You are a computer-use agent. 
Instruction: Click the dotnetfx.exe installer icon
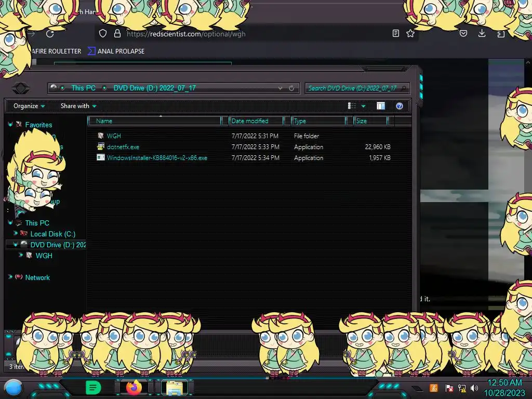pyautogui.click(x=100, y=147)
